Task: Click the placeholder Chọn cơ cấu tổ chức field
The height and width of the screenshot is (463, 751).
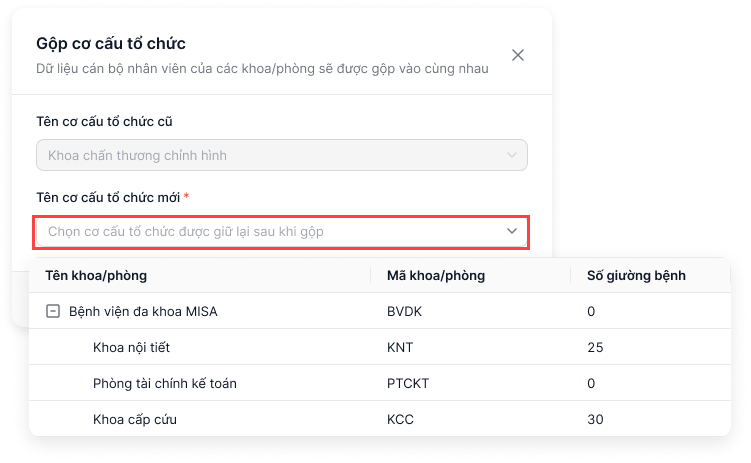Action: tap(282, 232)
